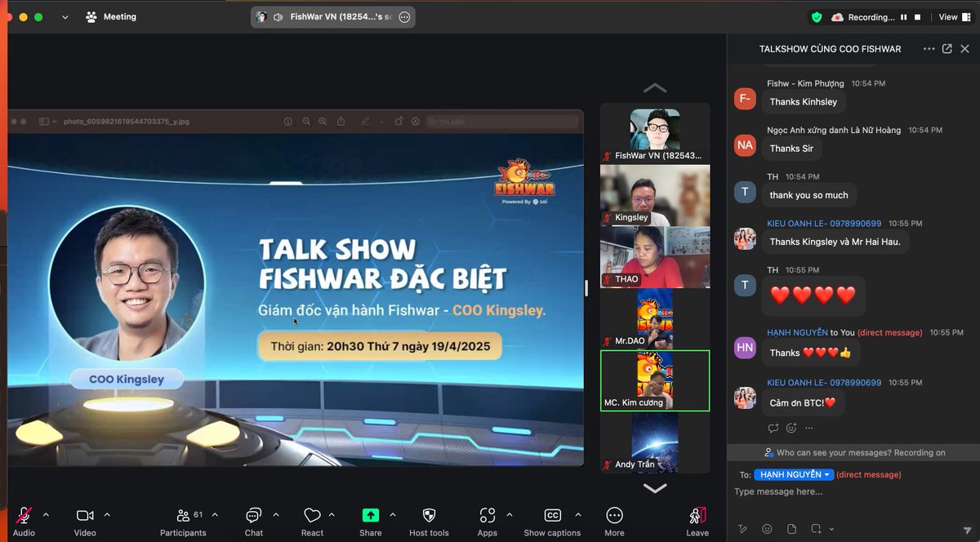The image size is (980, 542).
Task: Click the "thank you so much" message
Action: click(x=808, y=195)
